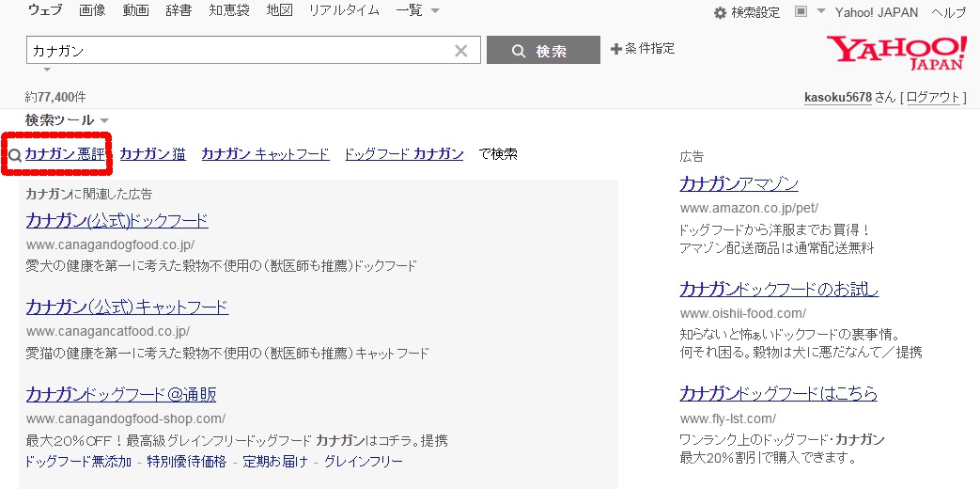The height and width of the screenshot is (489, 980).
Task: Open the カナガンアマゾン ad link
Action: 739,183
